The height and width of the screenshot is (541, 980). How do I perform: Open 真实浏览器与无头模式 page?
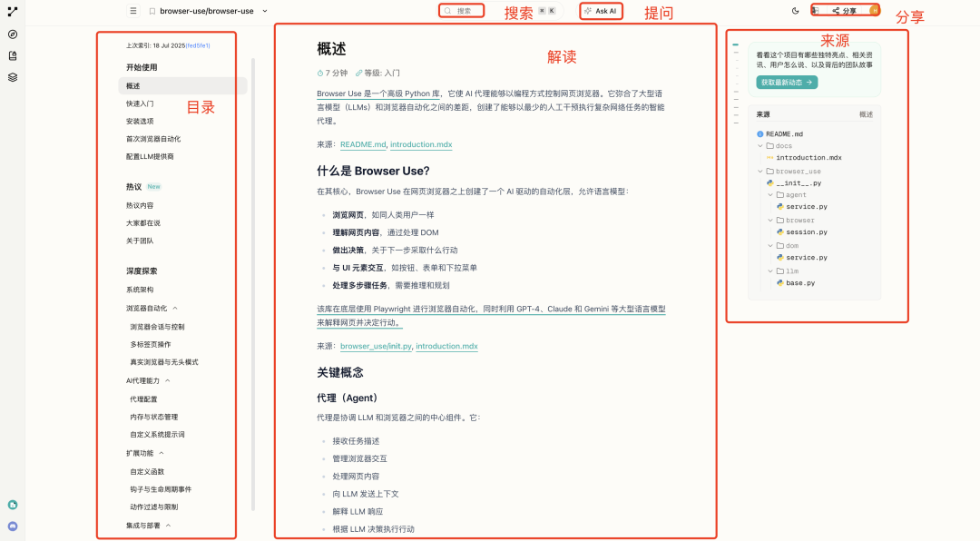point(164,362)
